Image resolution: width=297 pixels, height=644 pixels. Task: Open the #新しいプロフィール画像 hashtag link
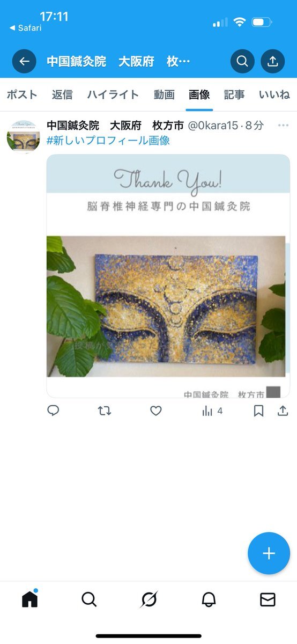[x=108, y=141]
